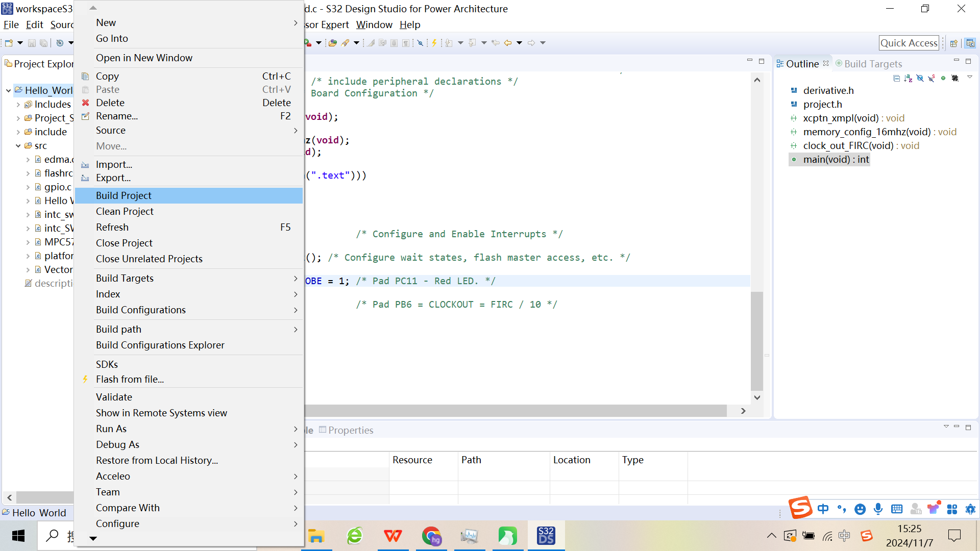The height and width of the screenshot is (551, 980).
Task: Open the Outline view menu triangle
Action: coord(969,77)
